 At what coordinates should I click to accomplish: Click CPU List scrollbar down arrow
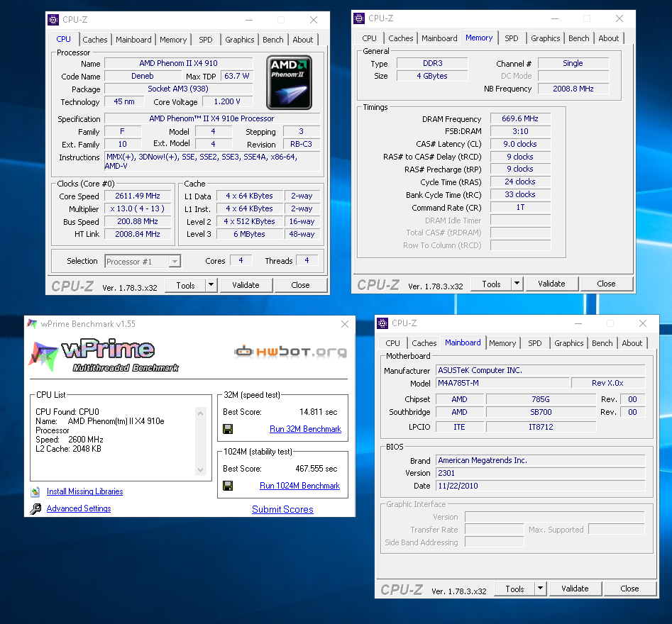pyautogui.click(x=200, y=470)
